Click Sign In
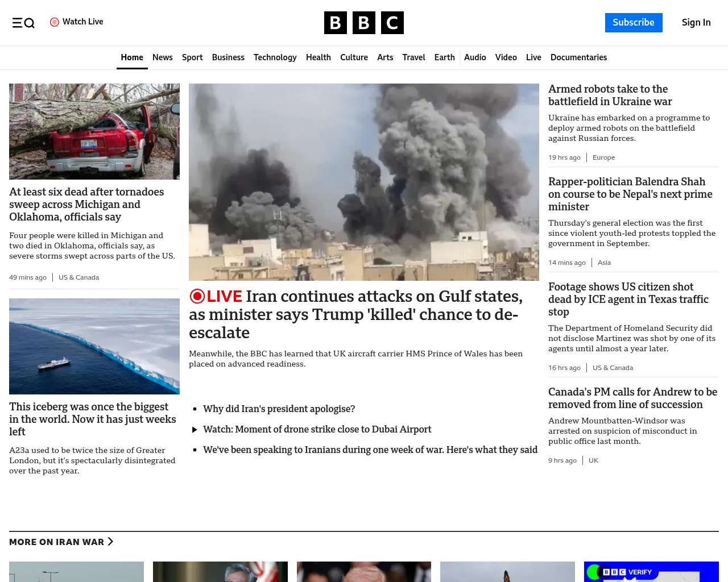728x582 pixels. [x=696, y=23]
